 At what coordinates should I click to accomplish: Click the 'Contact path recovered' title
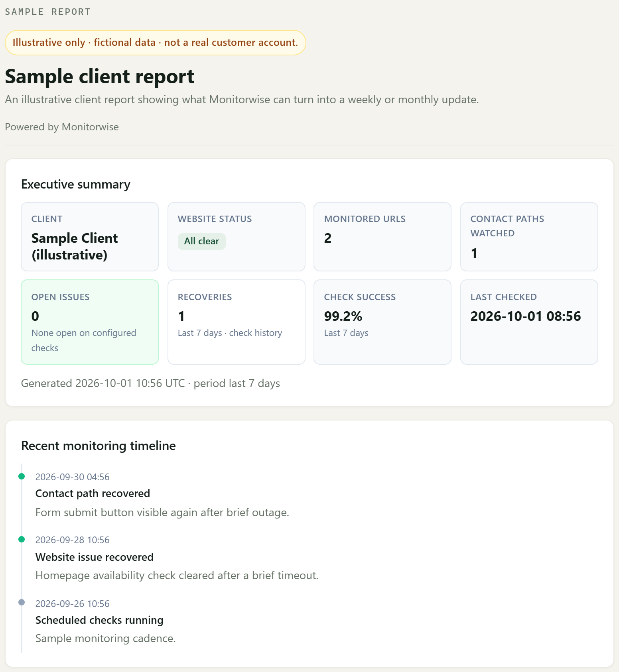pyautogui.click(x=93, y=493)
